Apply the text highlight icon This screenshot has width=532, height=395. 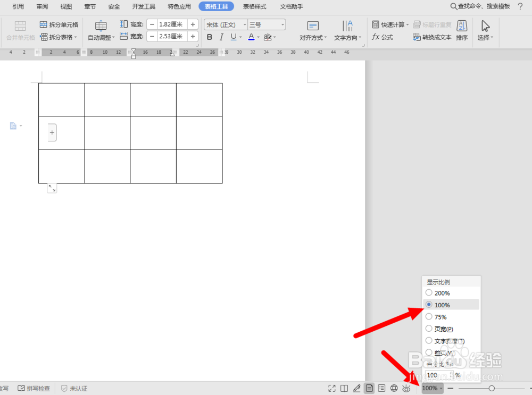coord(268,37)
